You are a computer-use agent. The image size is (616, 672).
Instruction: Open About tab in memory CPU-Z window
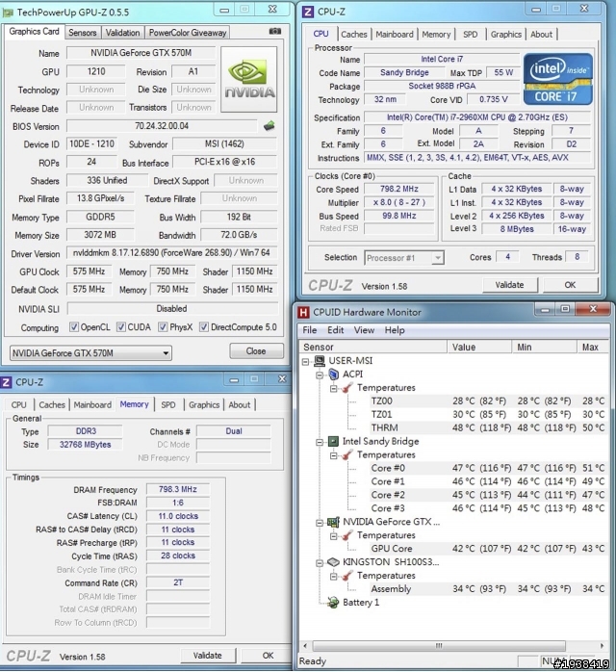(240, 404)
